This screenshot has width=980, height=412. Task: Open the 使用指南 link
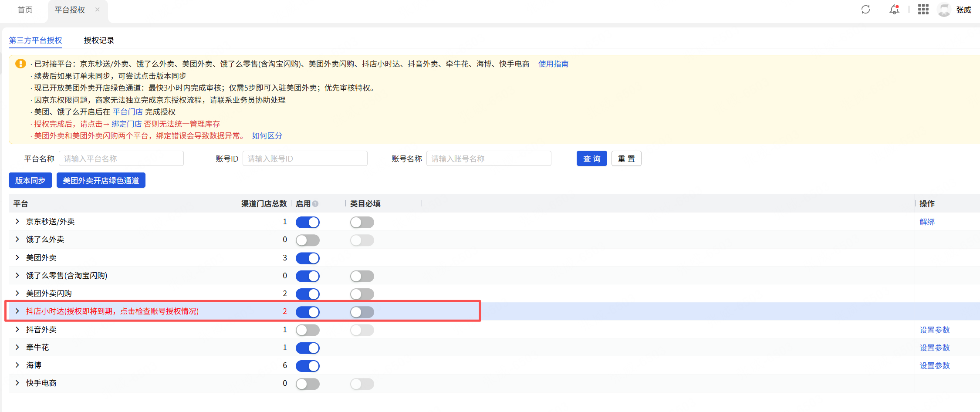[x=553, y=64]
